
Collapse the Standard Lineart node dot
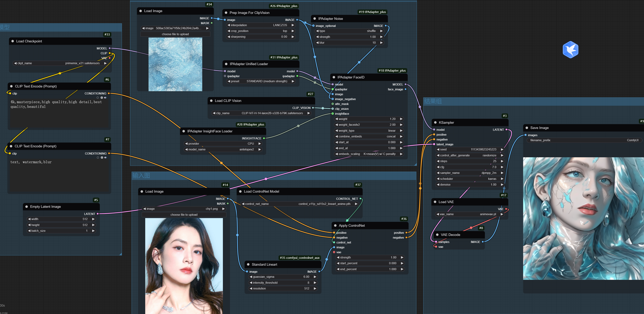(248, 265)
